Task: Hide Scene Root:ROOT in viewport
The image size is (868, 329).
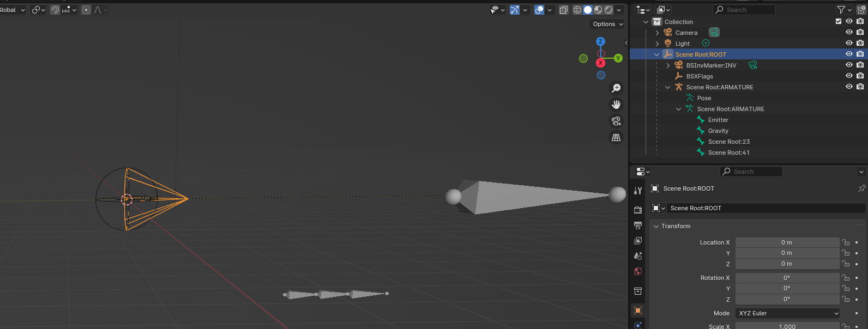Action: click(x=849, y=54)
